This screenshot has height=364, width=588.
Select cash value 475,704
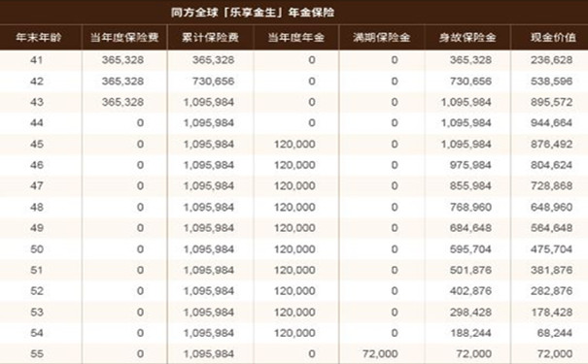pyautogui.click(x=552, y=249)
